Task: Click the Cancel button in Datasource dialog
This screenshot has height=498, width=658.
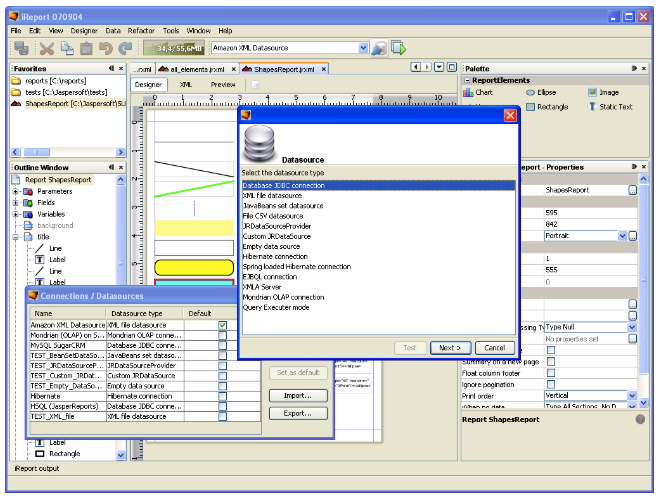Action: click(x=494, y=348)
